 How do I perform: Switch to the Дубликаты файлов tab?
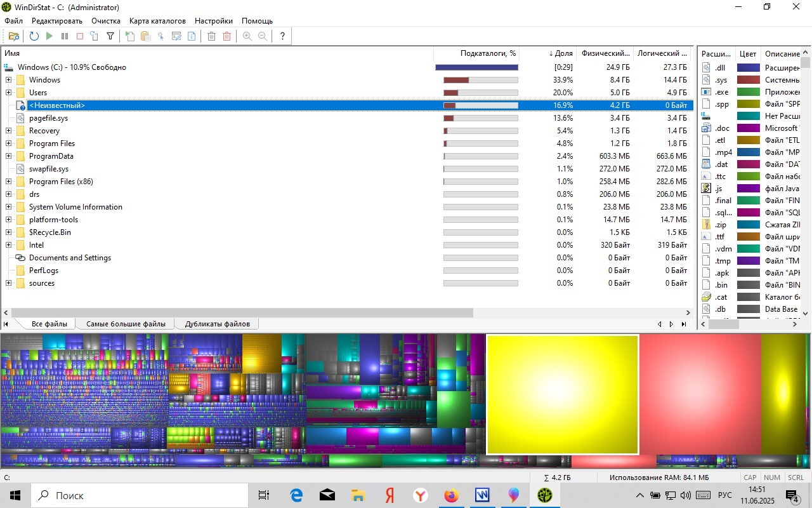point(217,324)
